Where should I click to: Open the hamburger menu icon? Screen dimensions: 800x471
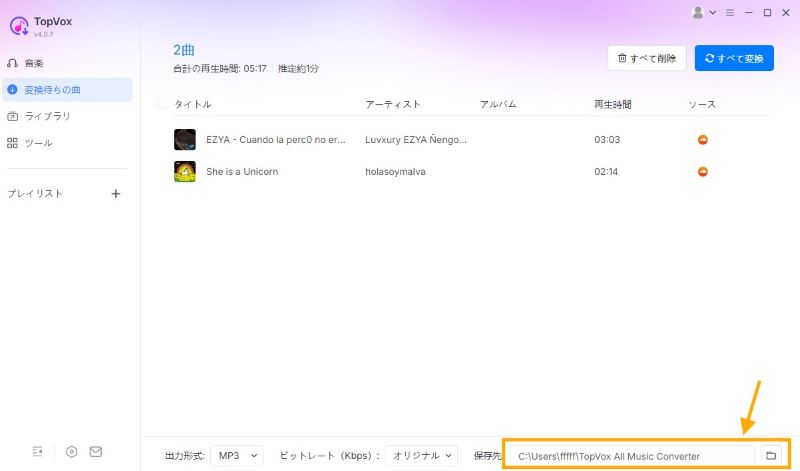730,12
